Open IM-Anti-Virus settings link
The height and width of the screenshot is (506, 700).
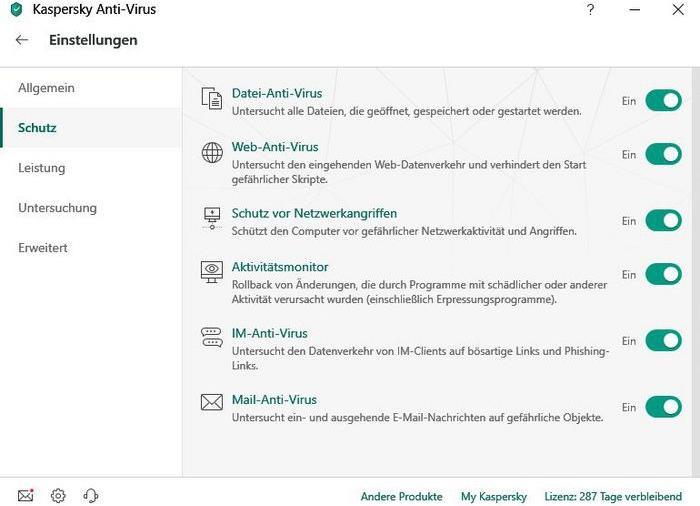270,334
